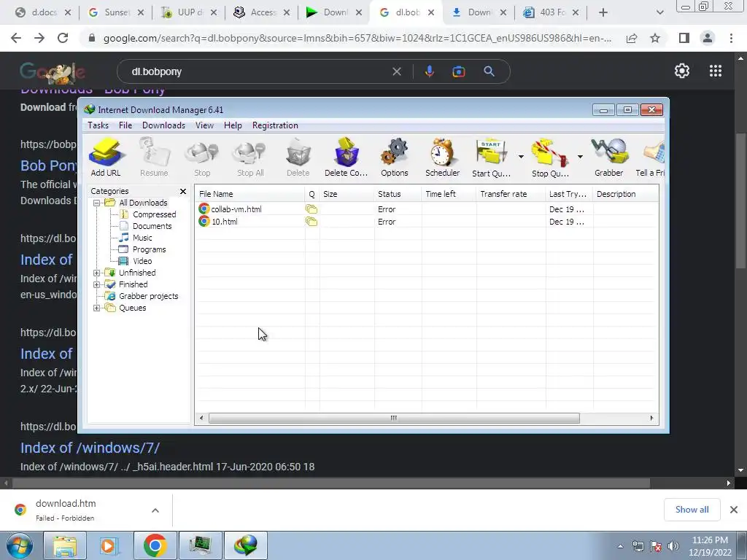Sort by Time left column header
The width and height of the screenshot is (747, 560).
pyautogui.click(x=449, y=194)
